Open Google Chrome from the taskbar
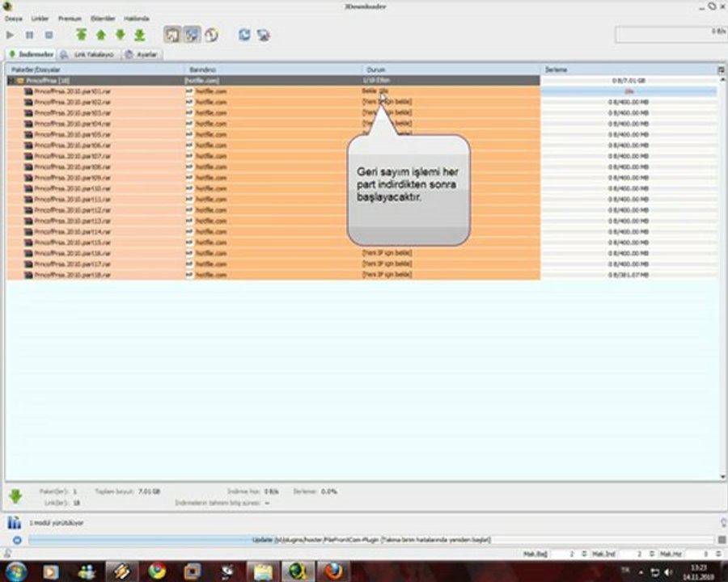This screenshot has width=728, height=582. (x=157, y=571)
